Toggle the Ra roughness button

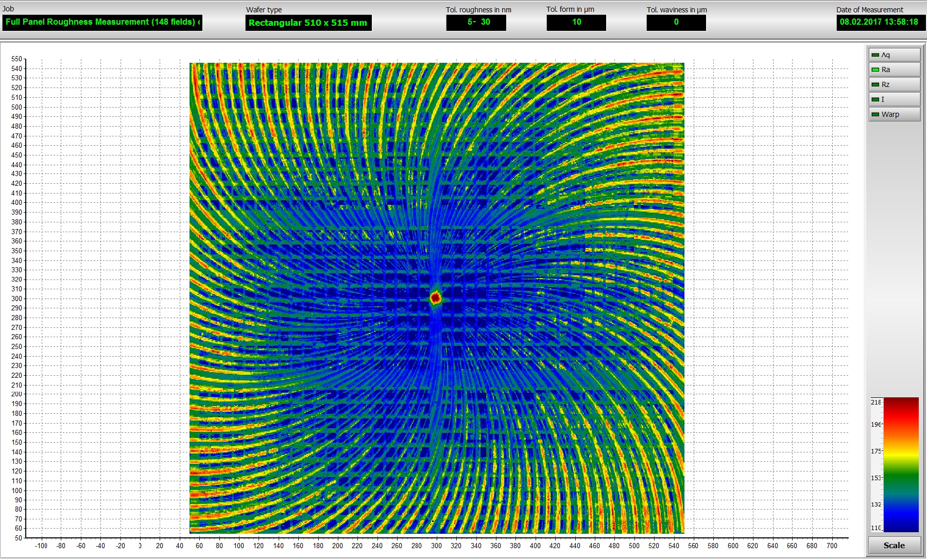point(895,69)
